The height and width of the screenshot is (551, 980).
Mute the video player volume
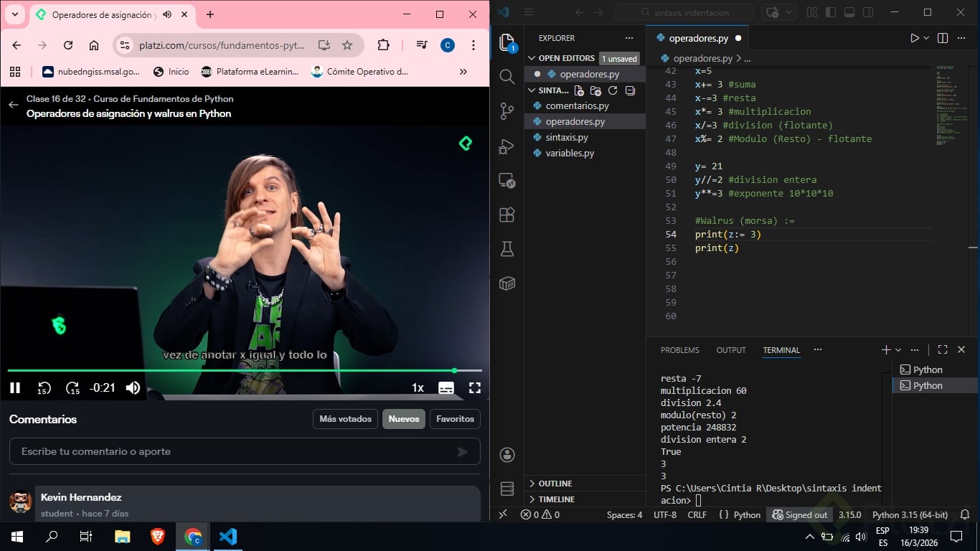133,388
